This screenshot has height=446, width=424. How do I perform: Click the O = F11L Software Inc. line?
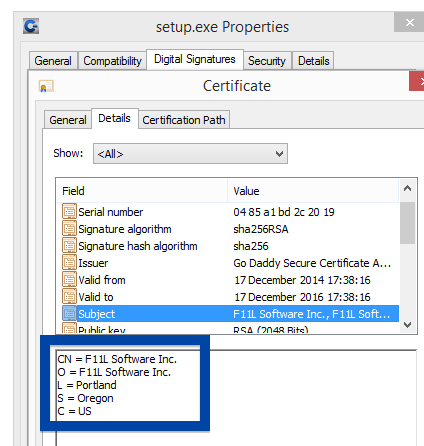coord(114,372)
